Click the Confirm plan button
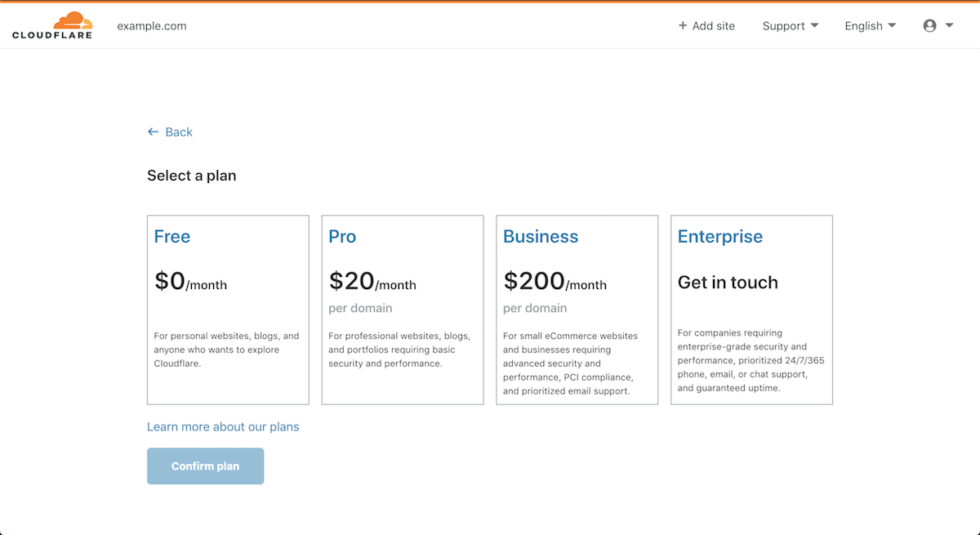Screen dimensions: 980x535 point(205,466)
